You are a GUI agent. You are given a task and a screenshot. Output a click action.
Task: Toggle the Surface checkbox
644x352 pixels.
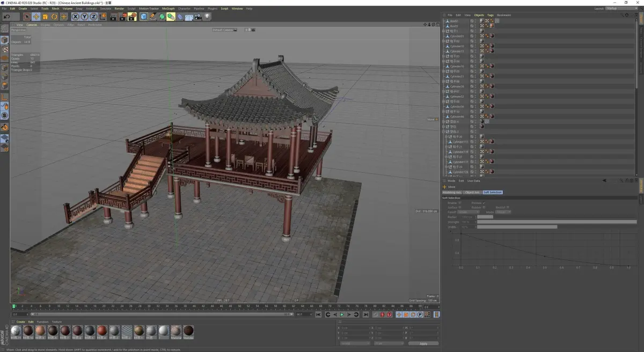[x=460, y=207]
